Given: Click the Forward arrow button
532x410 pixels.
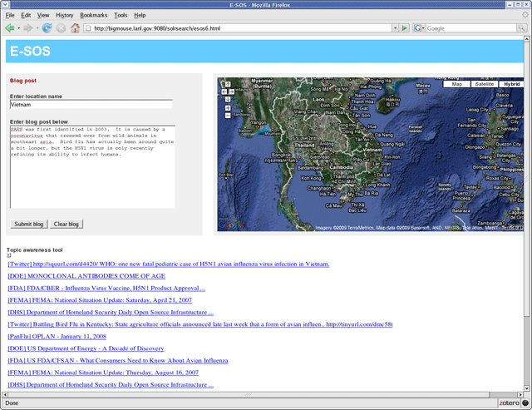Looking at the screenshot, I should (x=27, y=28).
